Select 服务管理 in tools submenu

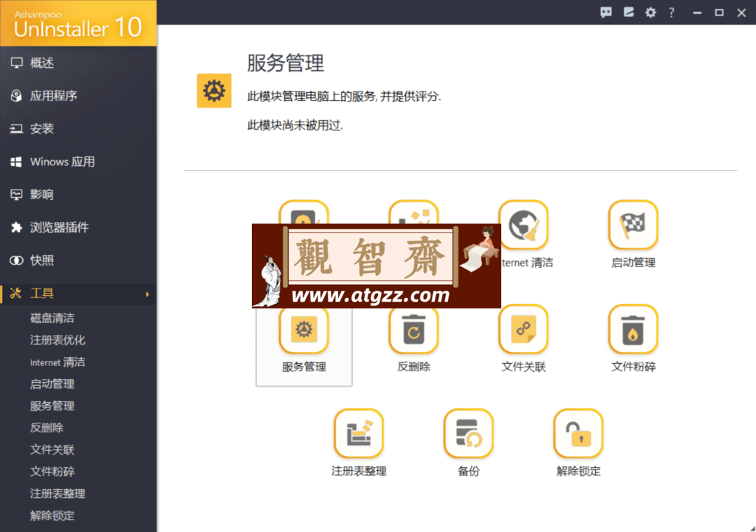(52, 406)
